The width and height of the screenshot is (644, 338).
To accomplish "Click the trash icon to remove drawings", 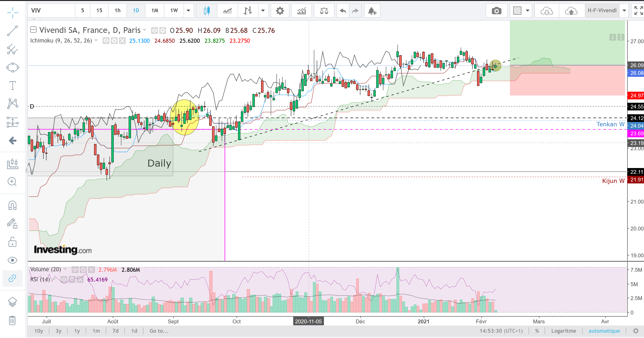I will pyautogui.click(x=12, y=320).
